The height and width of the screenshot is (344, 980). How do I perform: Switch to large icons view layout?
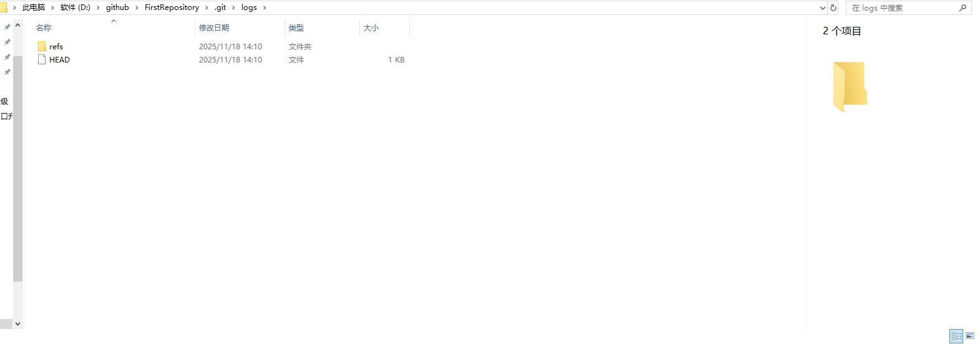[x=970, y=336]
